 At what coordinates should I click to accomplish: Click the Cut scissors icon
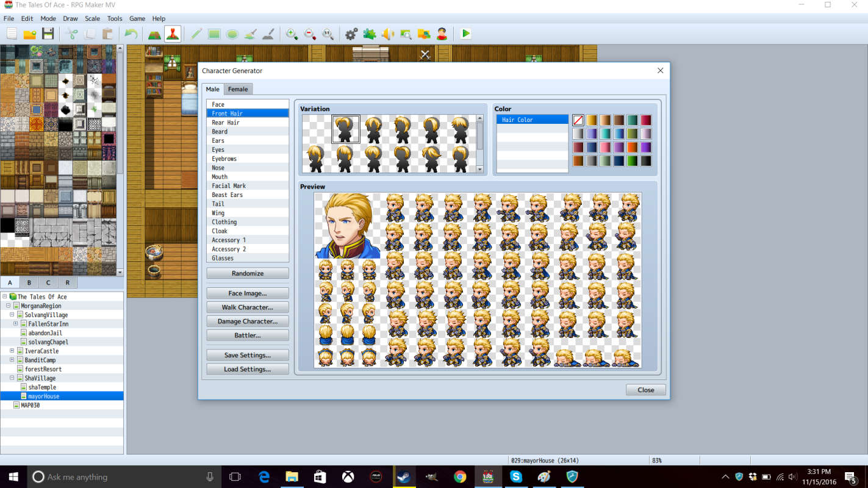click(71, 34)
